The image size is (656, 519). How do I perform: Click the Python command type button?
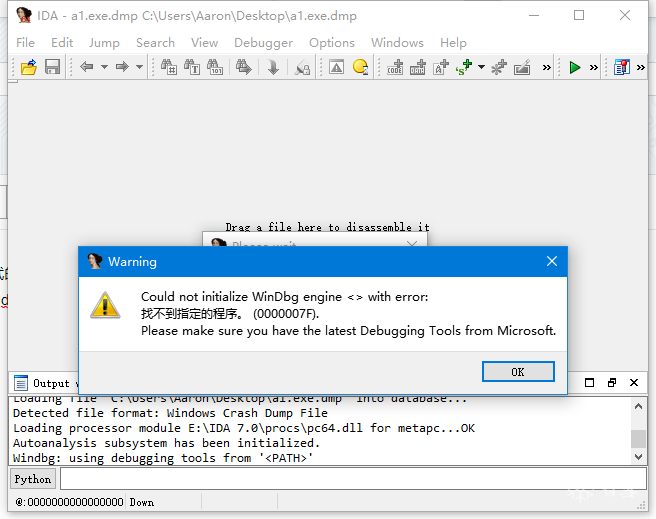(33, 479)
